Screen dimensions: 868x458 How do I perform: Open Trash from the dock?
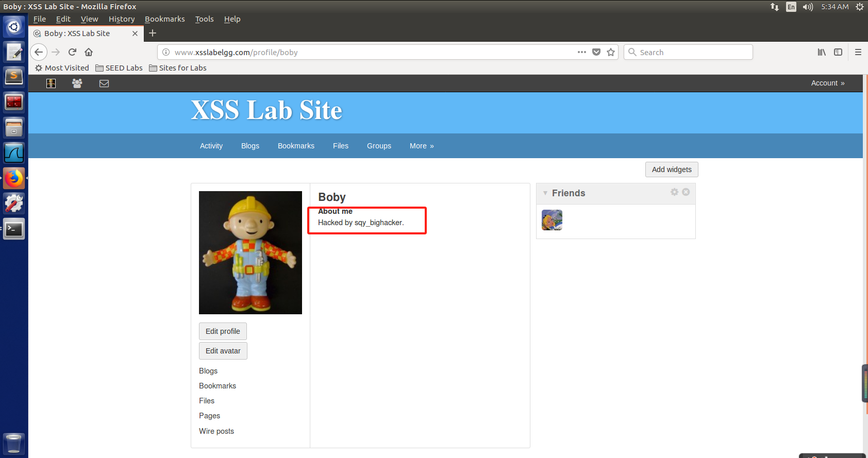(14, 444)
